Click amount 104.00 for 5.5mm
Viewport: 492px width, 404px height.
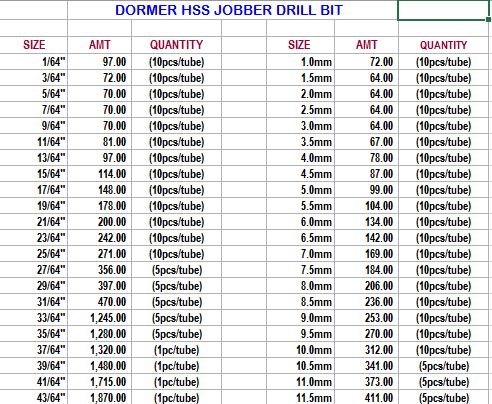(366, 206)
